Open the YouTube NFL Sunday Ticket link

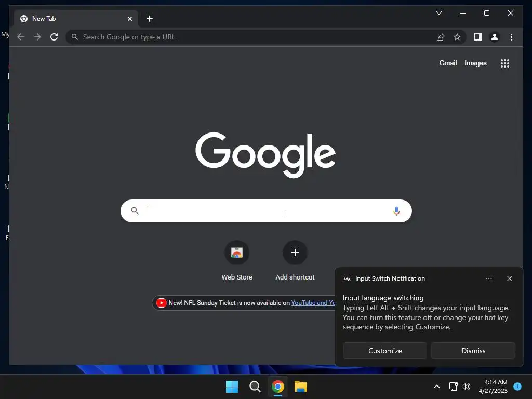tap(313, 303)
